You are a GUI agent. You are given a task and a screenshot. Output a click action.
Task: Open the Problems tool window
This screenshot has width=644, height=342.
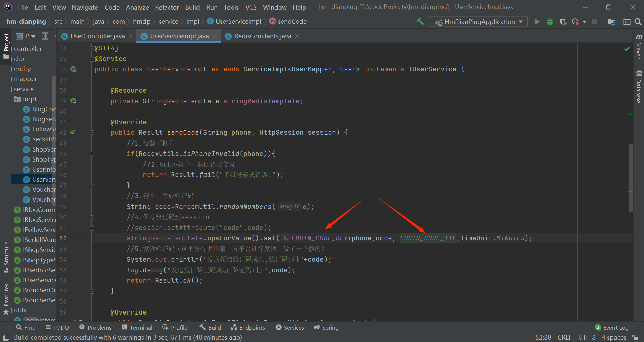(95, 327)
